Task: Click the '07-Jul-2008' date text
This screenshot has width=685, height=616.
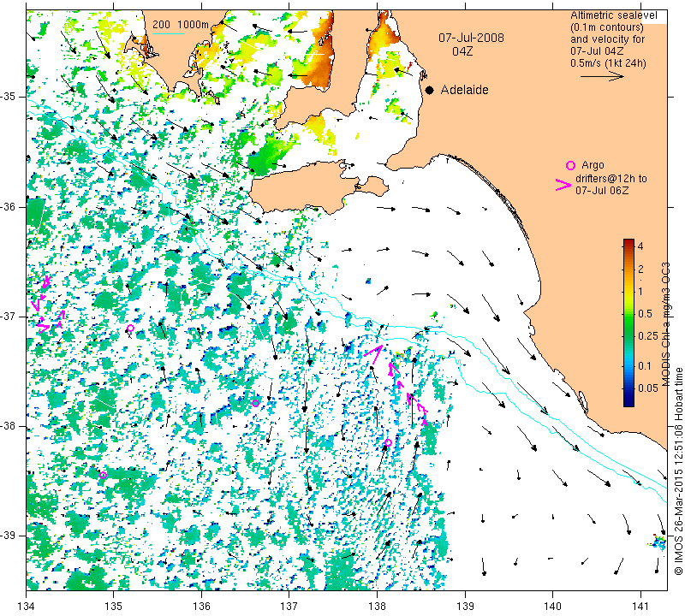Action: click(x=472, y=38)
